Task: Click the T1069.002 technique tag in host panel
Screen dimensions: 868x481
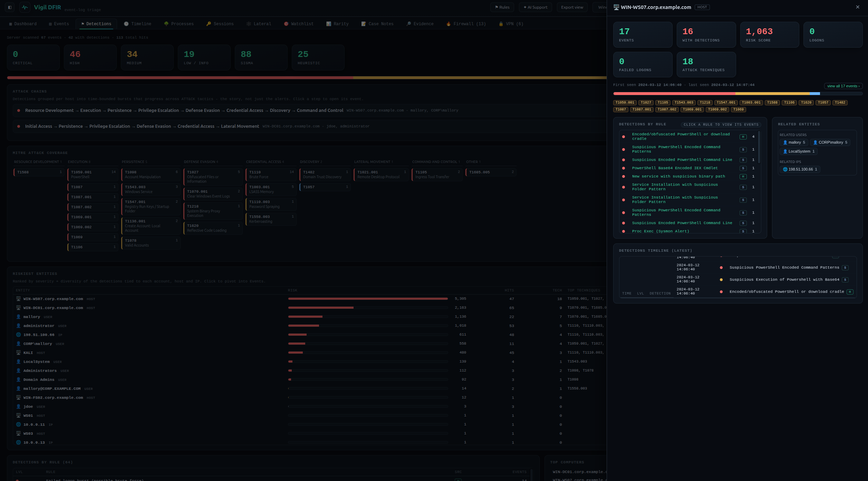Action: tap(717, 109)
